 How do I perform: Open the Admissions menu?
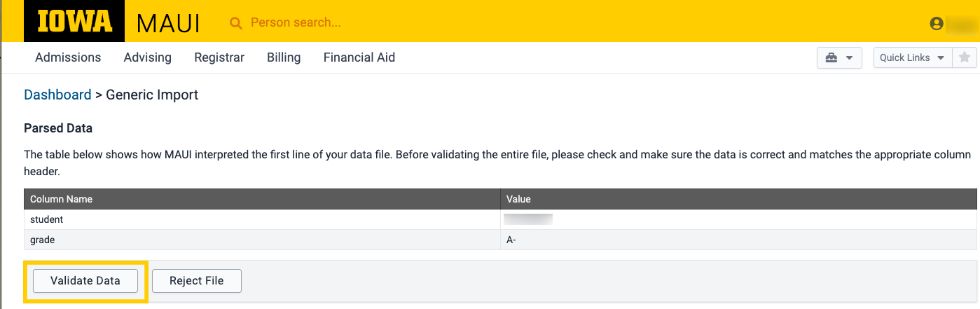tap(68, 57)
